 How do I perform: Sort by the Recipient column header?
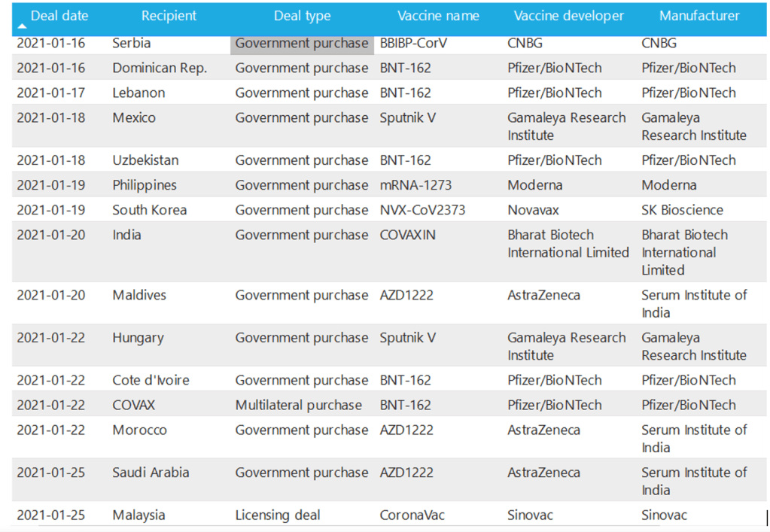(x=169, y=16)
